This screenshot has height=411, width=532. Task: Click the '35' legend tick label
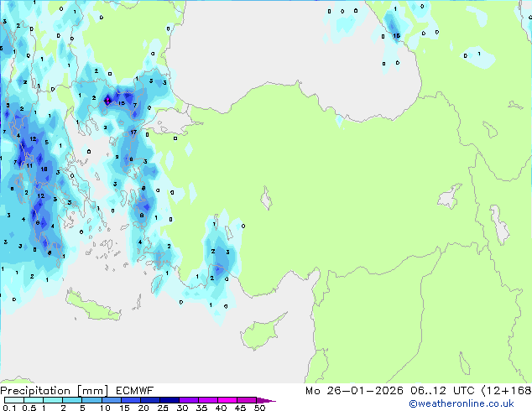[x=201, y=408]
